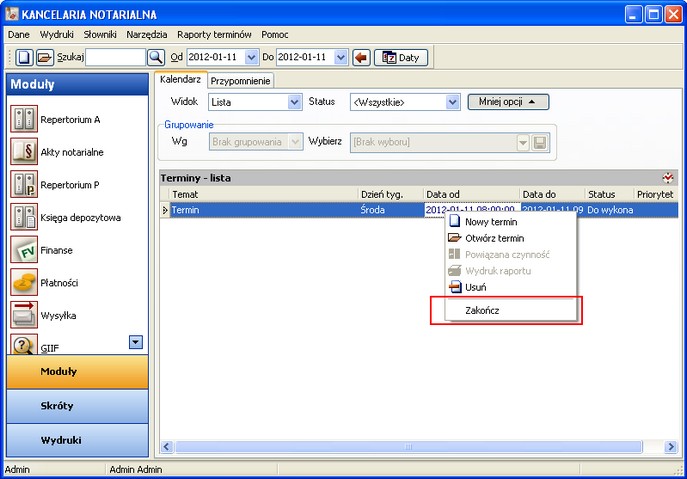Open the Od date dropdown
This screenshot has height=479, width=687.
[254, 58]
